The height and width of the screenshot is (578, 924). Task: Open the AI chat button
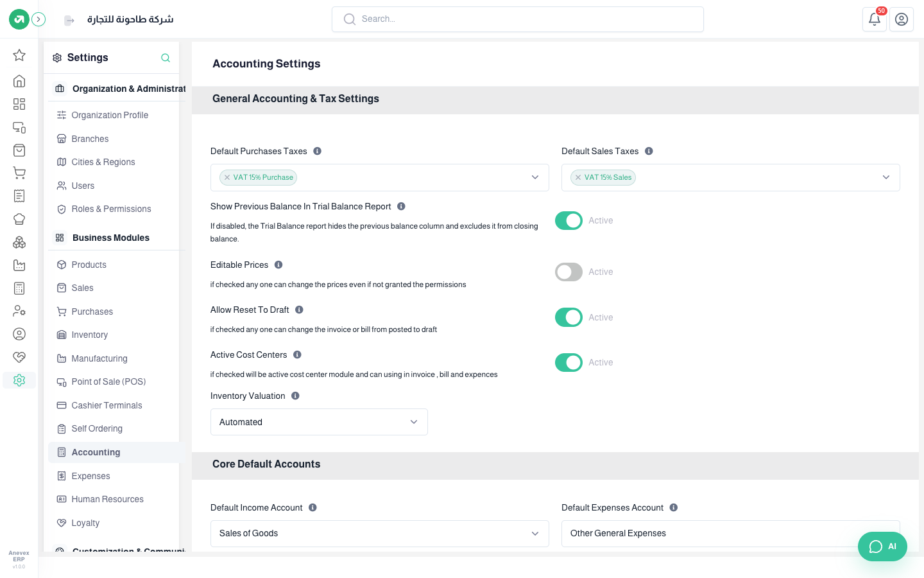point(882,547)
